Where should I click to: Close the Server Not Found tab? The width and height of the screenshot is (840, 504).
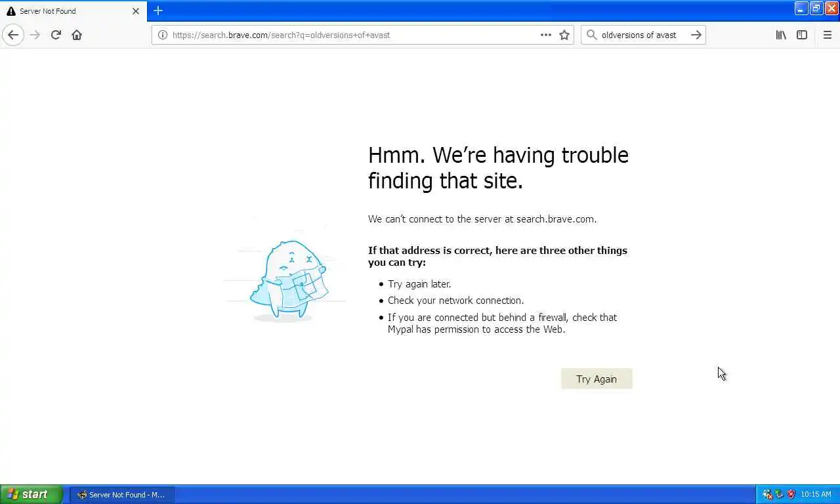click(136, 11)
